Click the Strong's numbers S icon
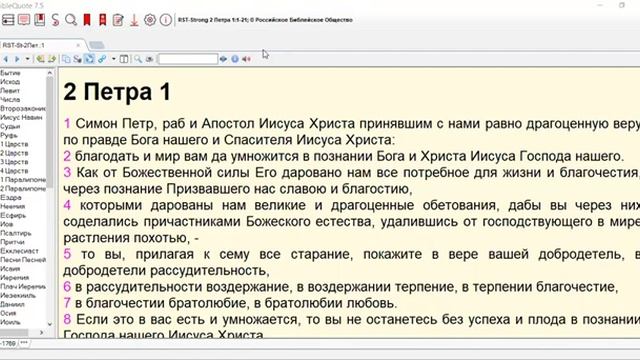Image resolution: width=640 pixels, height=360 pixels. pos(55,20)
